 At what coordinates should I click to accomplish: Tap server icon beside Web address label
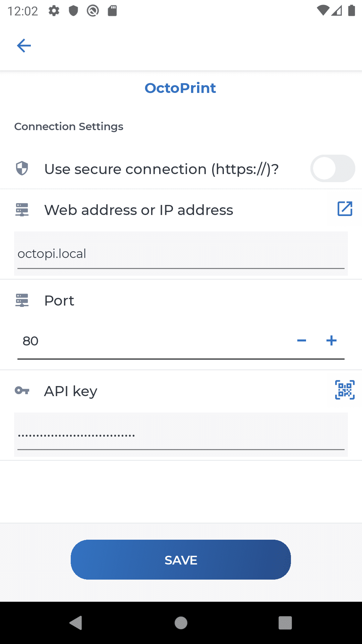pyautogui.click(x=22, y=210)
